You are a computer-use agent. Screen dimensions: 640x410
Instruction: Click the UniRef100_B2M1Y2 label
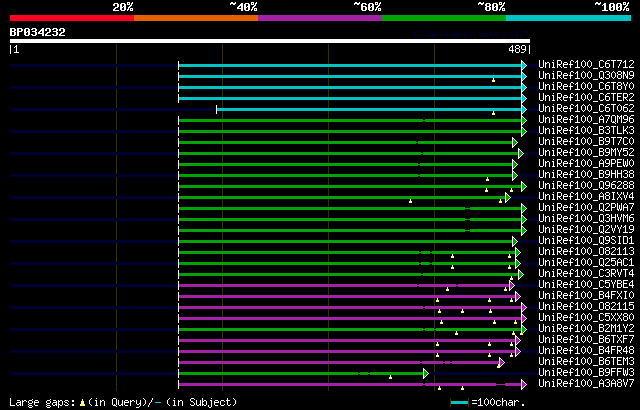[x=586, y=328]
